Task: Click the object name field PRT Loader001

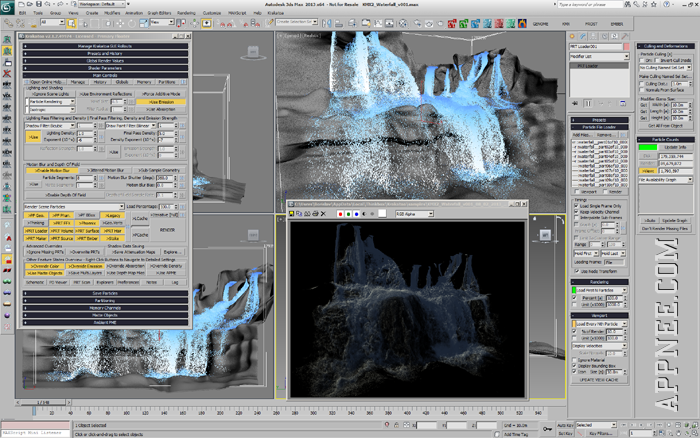Action: click(x=596, y=46)
